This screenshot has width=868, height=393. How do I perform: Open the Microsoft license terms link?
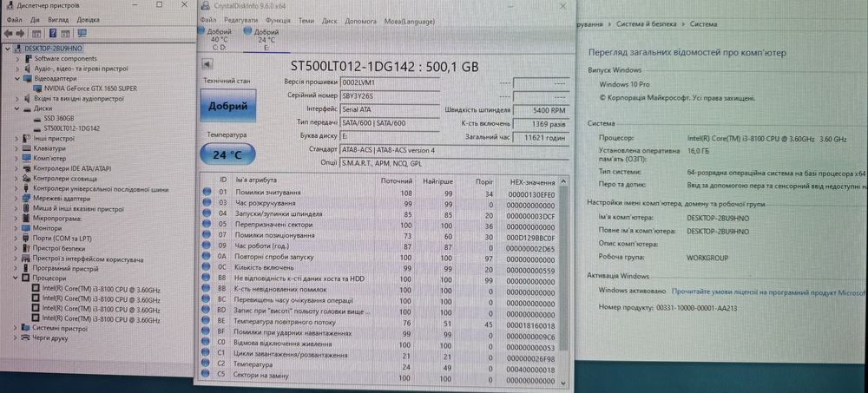tap(769, 291)
